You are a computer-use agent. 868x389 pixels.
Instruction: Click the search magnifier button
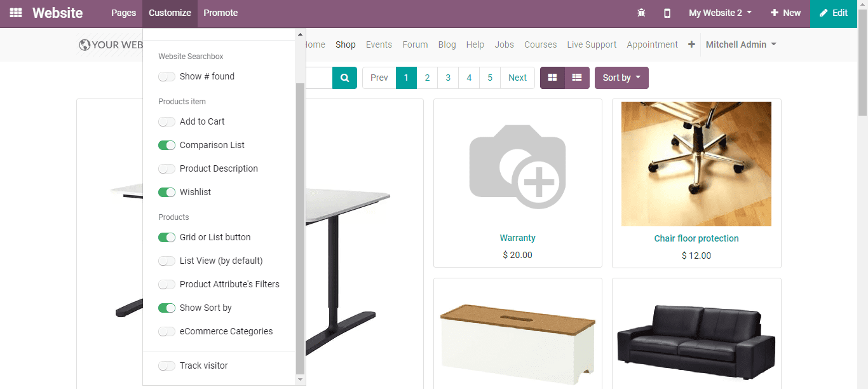point(344,78)
